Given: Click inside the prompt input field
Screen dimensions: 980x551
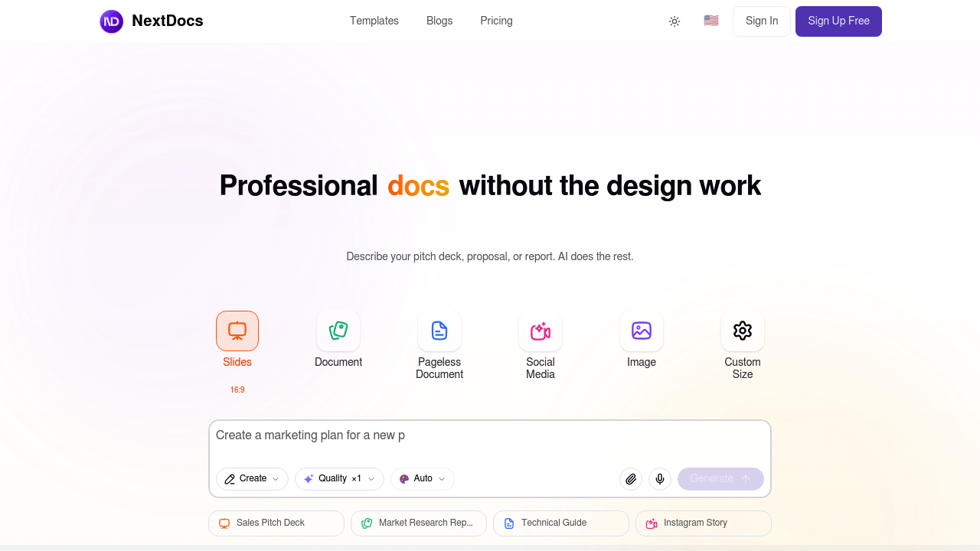Looking at the screenshot, I should [x=490, y=435].
